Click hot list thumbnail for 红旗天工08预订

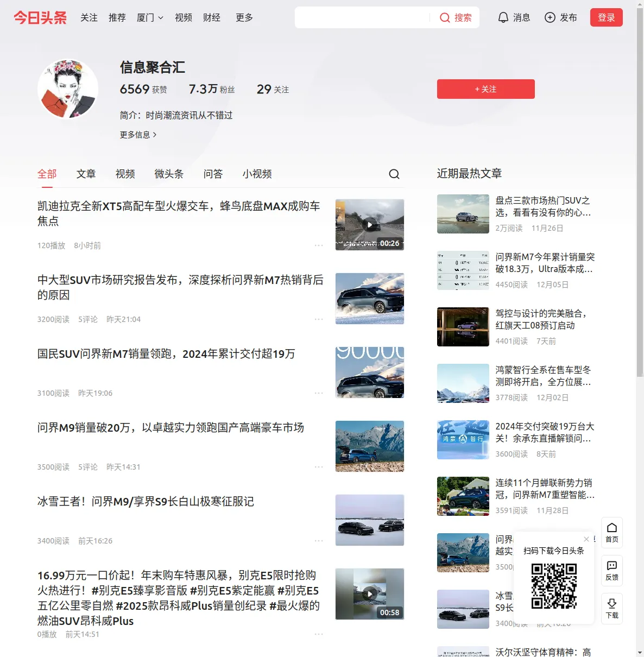click(463, 327)
